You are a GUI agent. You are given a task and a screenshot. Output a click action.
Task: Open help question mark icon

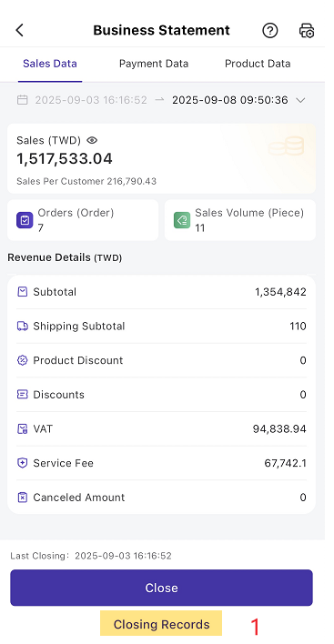point(270,31)
